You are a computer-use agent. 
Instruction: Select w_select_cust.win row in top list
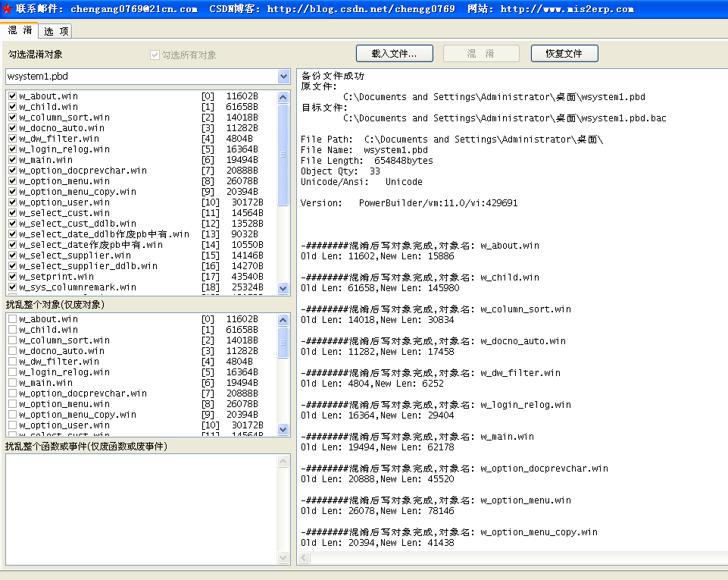tap(141, 213)
